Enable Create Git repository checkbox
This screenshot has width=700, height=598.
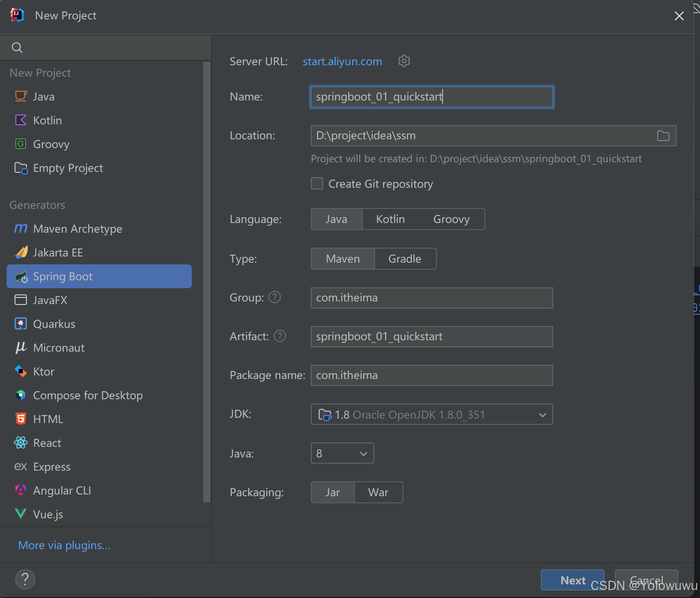coord(317,183)
